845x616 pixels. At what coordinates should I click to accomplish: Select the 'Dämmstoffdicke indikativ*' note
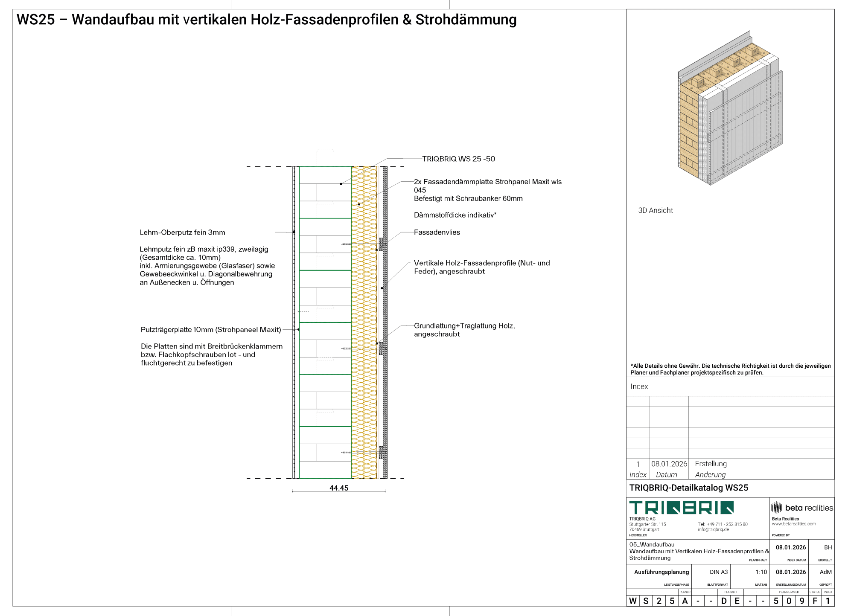coord(455,215)
